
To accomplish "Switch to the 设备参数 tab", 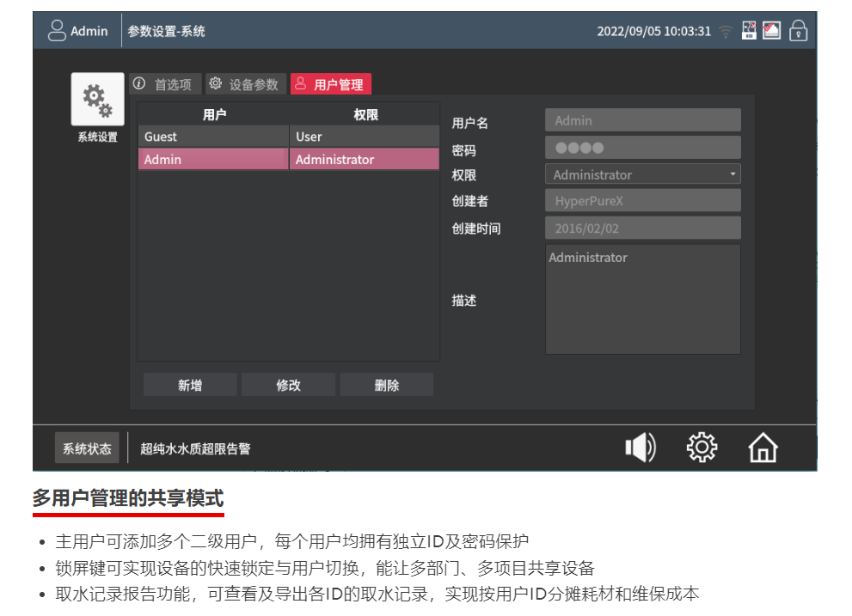I will tap(246, 84).
